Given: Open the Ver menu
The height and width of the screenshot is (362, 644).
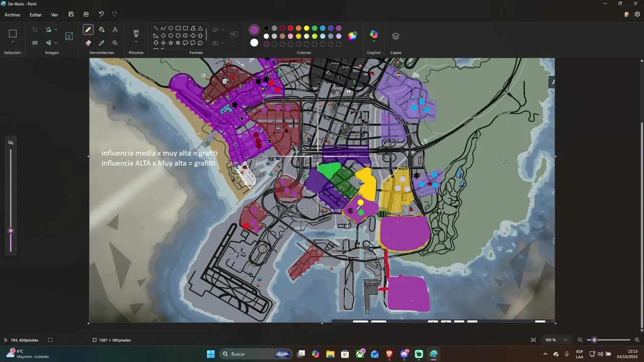Looking at the screenshot, I should coord(54,15).
